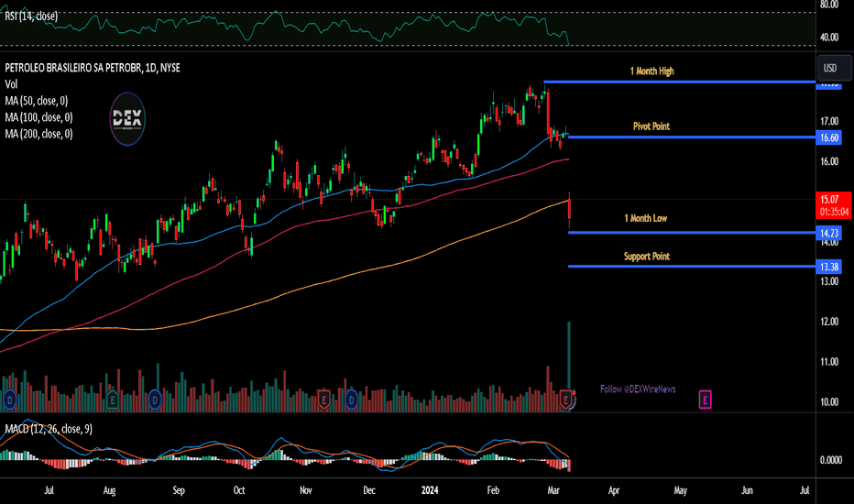Click the Dec date on time axis
Image resolution: width=854 pixels, height=504 pixels.
369,491
